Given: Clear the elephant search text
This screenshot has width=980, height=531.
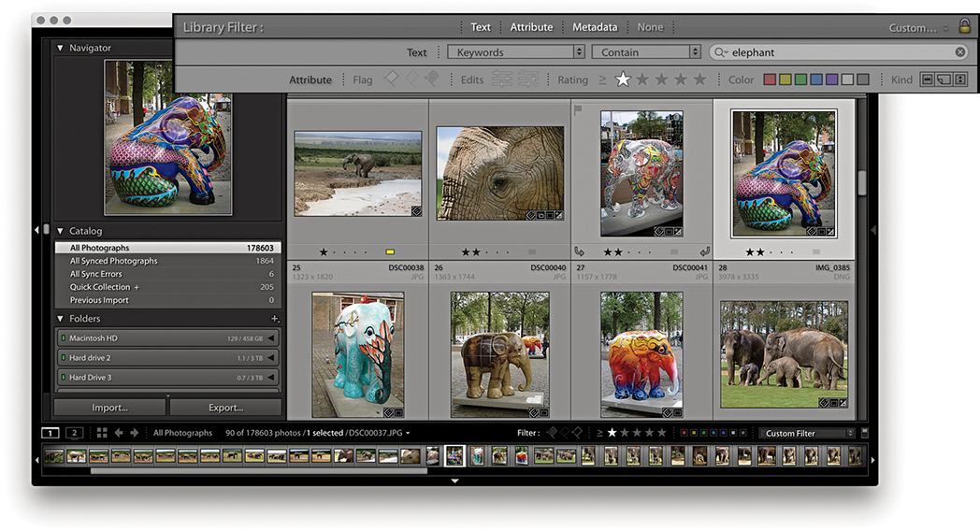Looking at the screenshot, I should click(960, 53).
